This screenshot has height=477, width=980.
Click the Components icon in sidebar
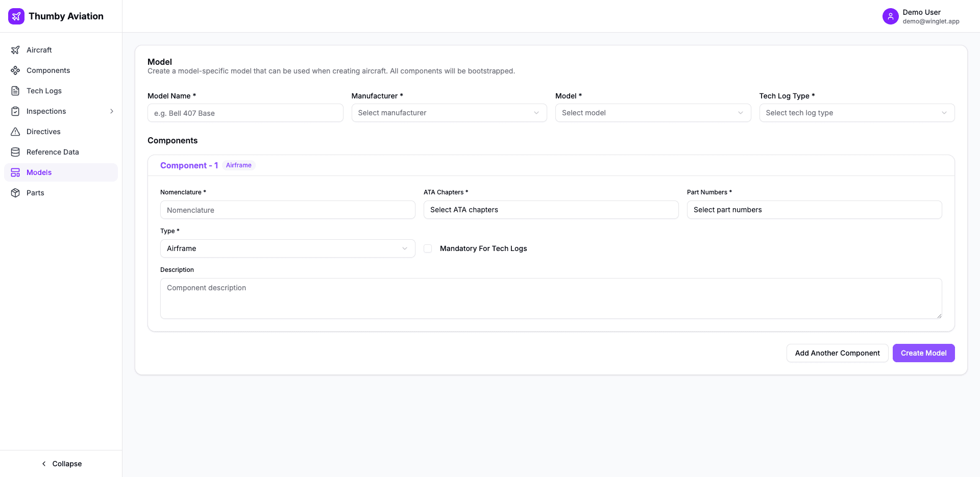click(15, 70)
